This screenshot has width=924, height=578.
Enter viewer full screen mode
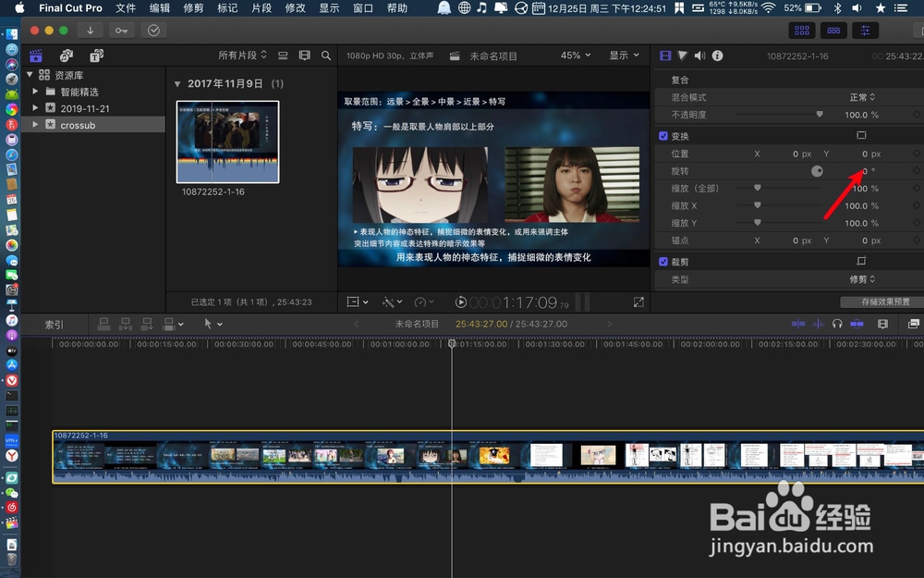pyautogui.click(x=638, y=302)
